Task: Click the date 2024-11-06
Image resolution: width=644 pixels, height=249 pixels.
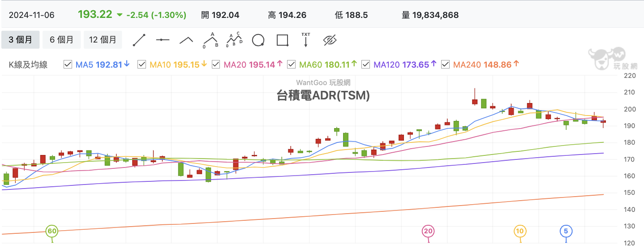Action: point(31,15)
